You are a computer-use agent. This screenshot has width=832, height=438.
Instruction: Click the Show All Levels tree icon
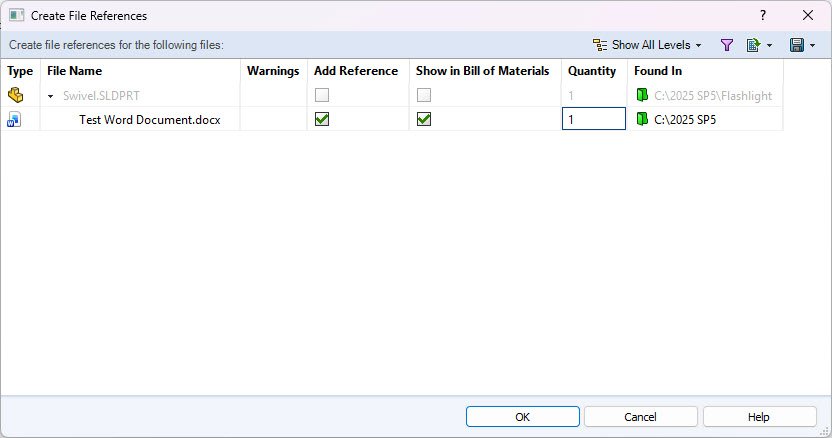pos(600,45)
